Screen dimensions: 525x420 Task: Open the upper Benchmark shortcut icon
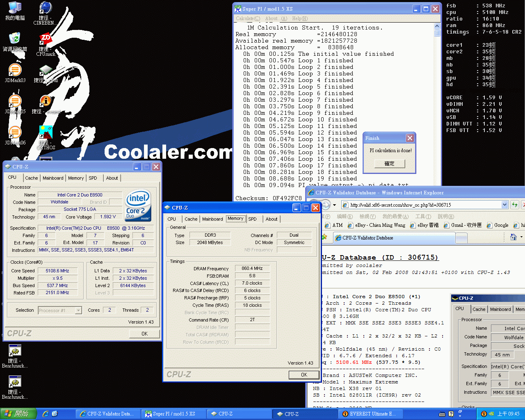[x=15, y=356]
